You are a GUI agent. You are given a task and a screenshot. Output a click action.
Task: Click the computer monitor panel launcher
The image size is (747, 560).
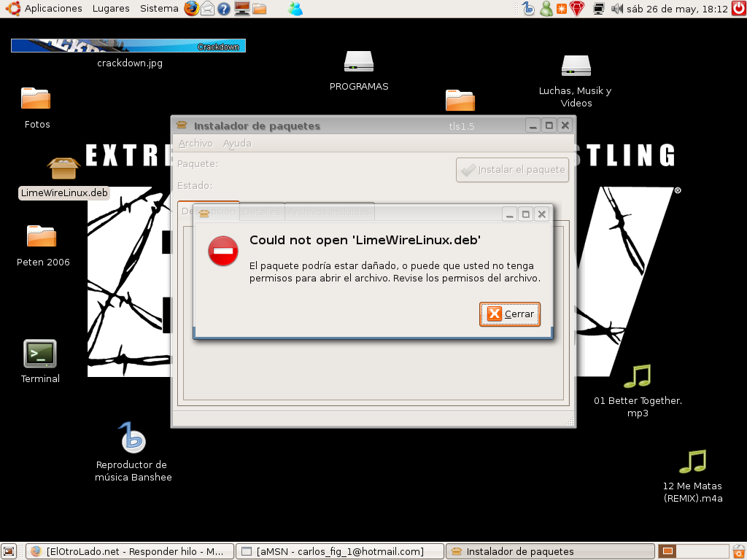[242, 9]
